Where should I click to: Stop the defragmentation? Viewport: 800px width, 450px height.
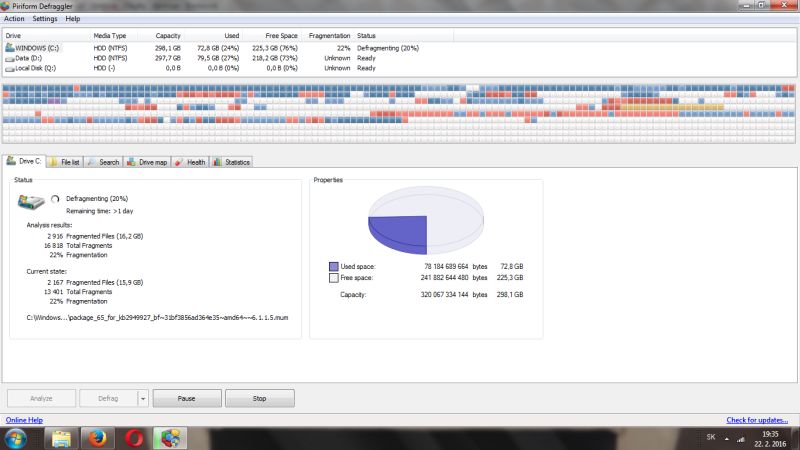pos(260,398)
